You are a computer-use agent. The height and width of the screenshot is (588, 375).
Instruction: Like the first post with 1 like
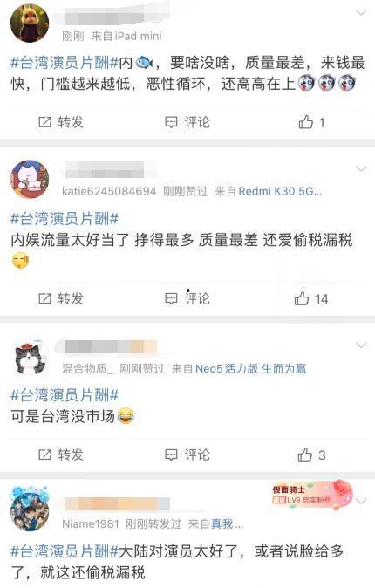(x=311, y=122)
